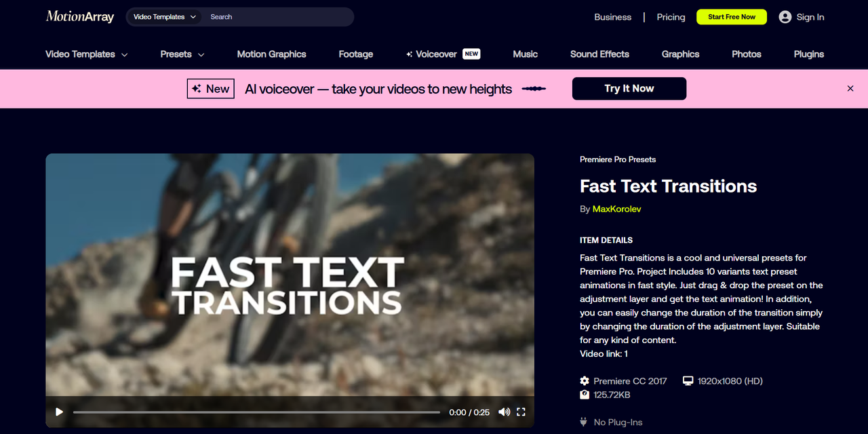Click the Premiere CC 2017 gear icon
868x434 pixels.
click(x=585, y=381)
